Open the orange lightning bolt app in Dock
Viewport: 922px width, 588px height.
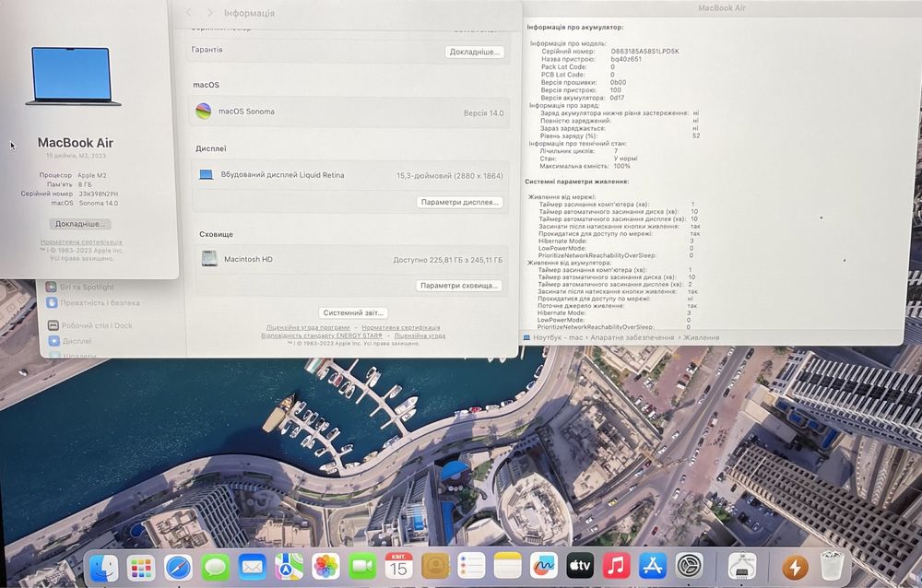(x=795, y=568)
